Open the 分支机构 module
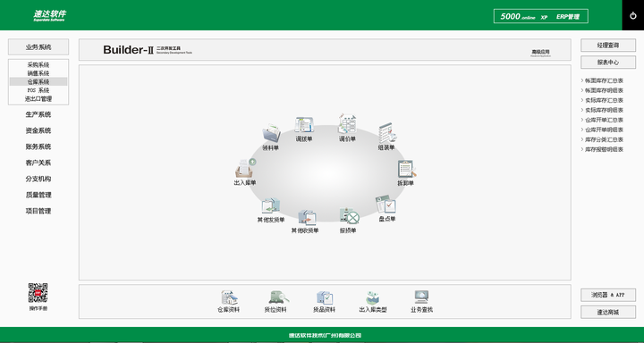 pyautogui.click(x=38, y=179)
